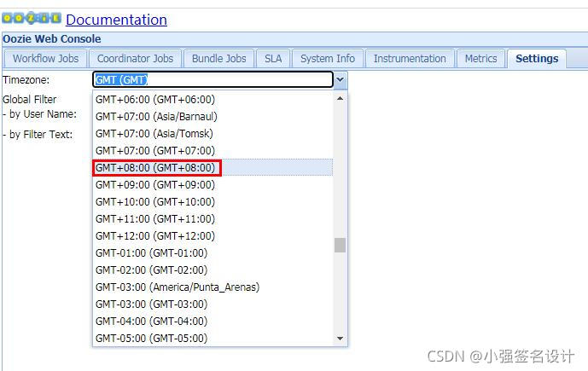Choose GMT+06:00 (GMT+06:00) timezone
Screen dimensions: 588x371
(x=212, y=99)
